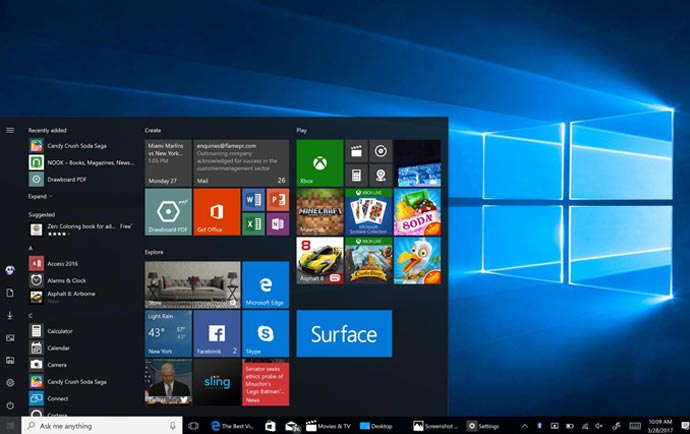Open the user account avatar in Start rail
Image resolution: width=690 pixels, height=434 pixels.
click(10, 270)
